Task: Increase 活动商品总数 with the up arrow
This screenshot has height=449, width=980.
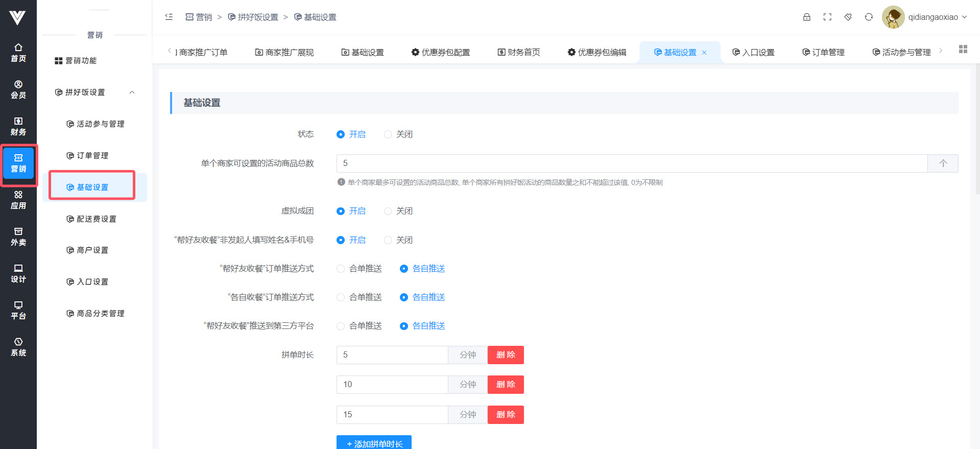Action: pyautogui.click(x=943, y=163)
